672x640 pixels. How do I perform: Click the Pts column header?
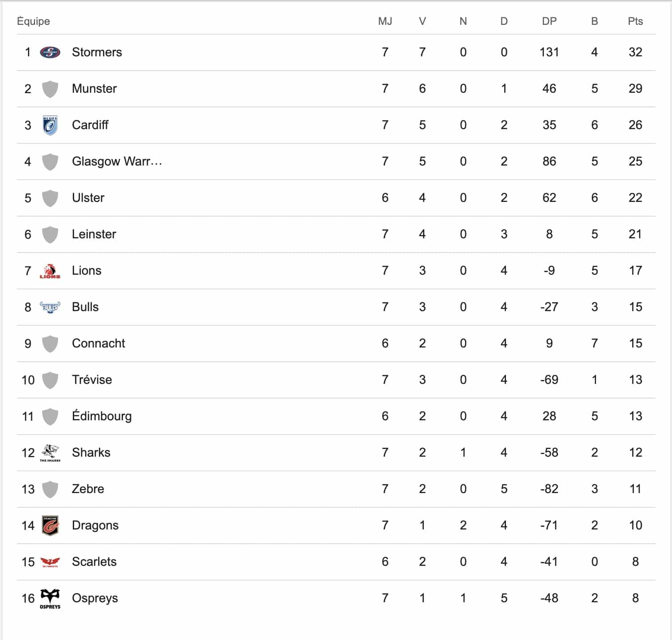(635, 21)
